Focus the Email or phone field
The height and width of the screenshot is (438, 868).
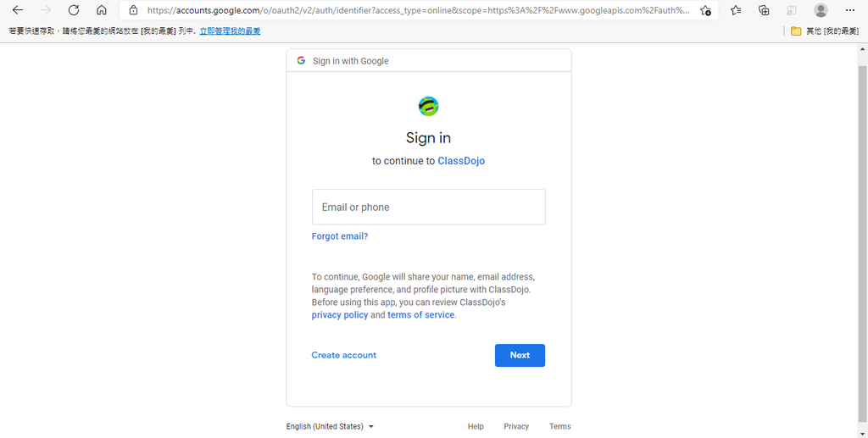tap(428, 207)
